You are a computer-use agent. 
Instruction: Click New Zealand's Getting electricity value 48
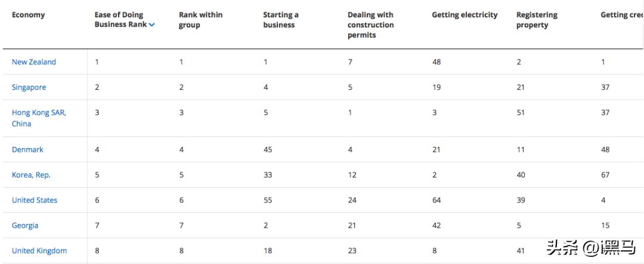(x=436, y=62)
